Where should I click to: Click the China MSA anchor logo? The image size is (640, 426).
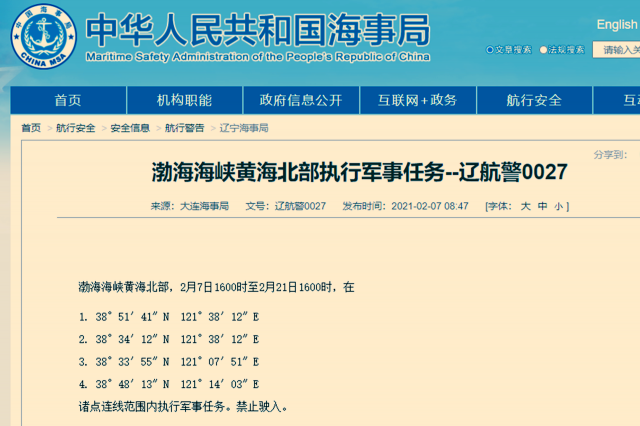(x=43, y=37)
